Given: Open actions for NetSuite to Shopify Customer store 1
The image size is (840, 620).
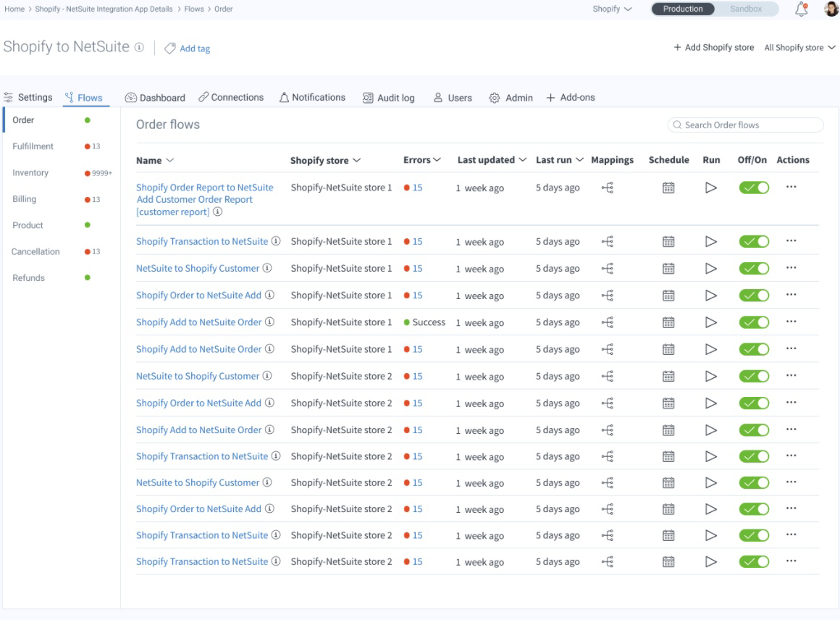Looking at the screenshot, I should [x=791, y=268].
